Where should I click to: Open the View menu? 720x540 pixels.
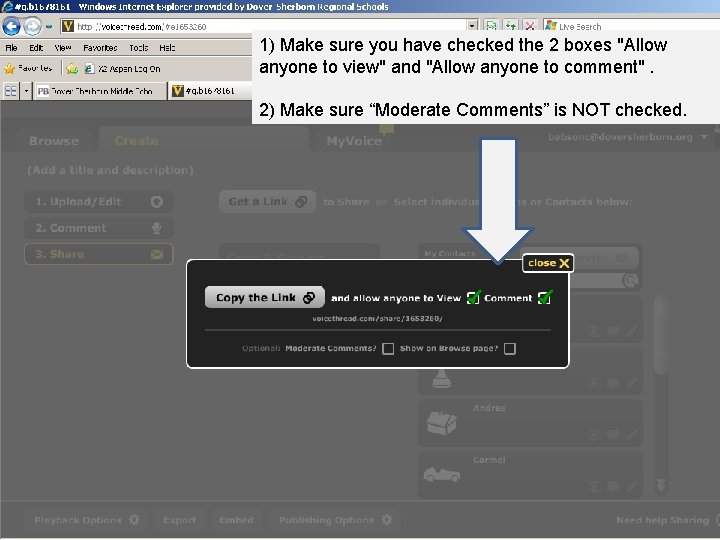[x=62, y=48]
